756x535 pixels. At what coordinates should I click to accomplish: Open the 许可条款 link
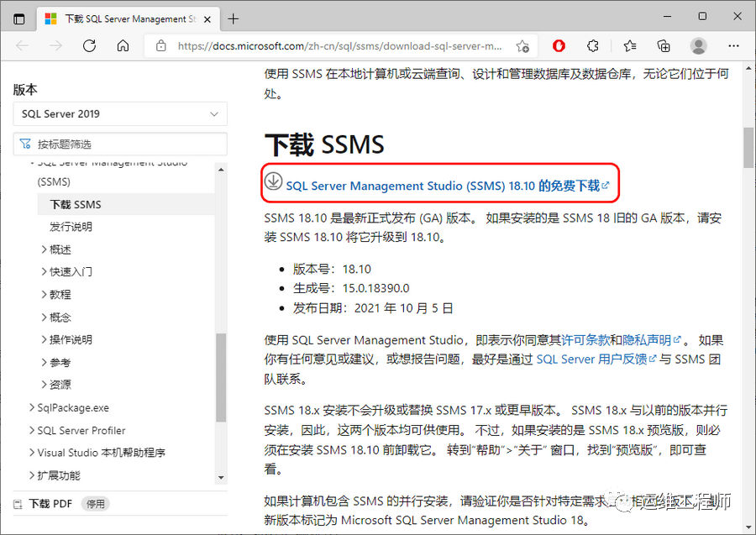pyautogui.click(x=585, y=340)
